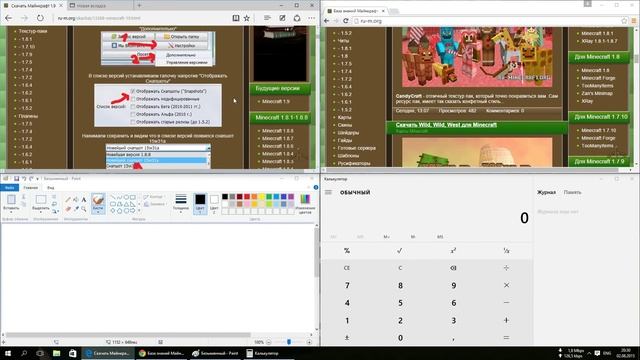Click the calculator backspace key
This screenshot has width=640, height=360.
[x=453, y=268]
